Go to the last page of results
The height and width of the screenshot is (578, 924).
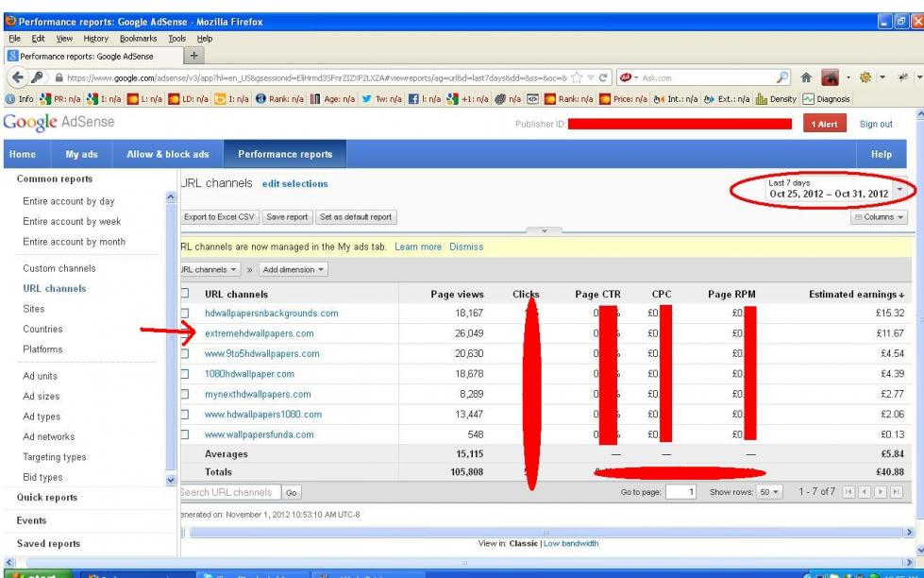pos(896,492)
